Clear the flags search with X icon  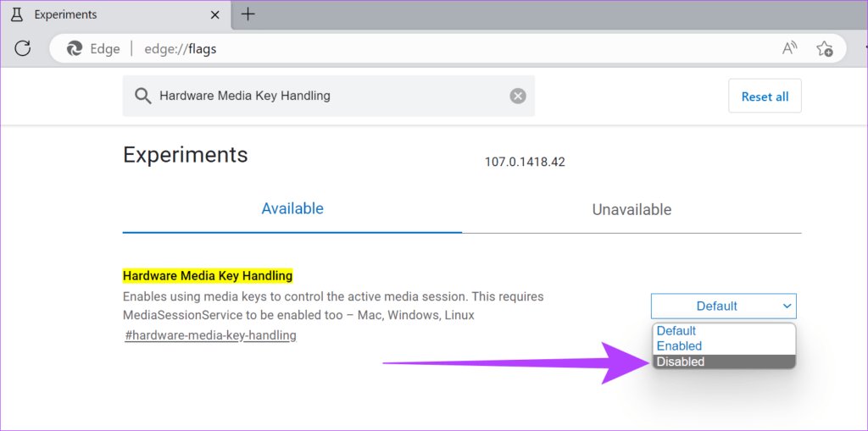click(x=518, y=97)
